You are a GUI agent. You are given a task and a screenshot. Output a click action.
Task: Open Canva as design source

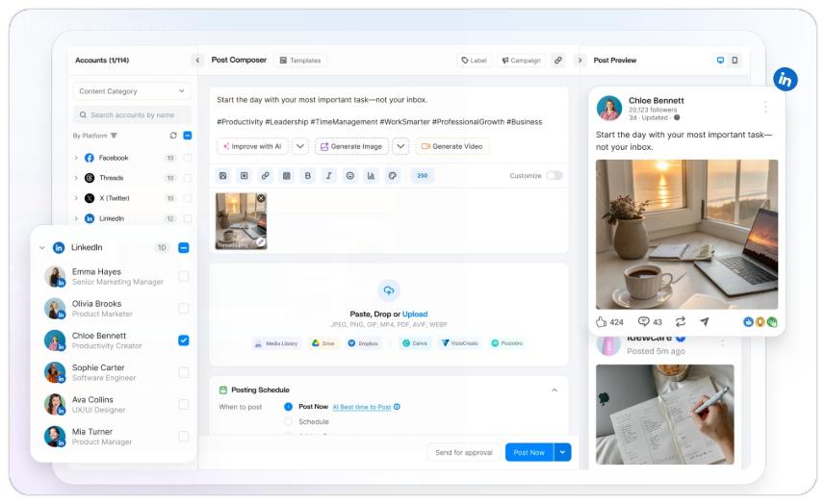click(415, 343)
